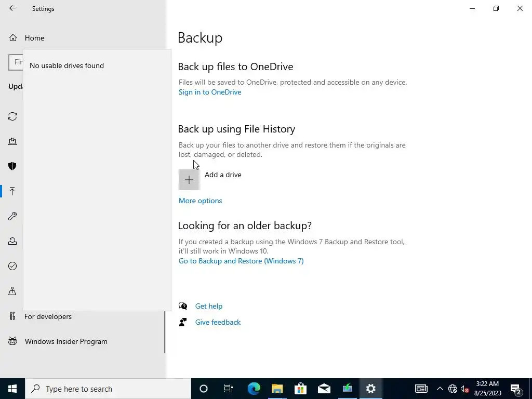Open the green-arrow taskbar app
Image resolution: width=532 pixels, height=399 pixels.
point(348,389)
